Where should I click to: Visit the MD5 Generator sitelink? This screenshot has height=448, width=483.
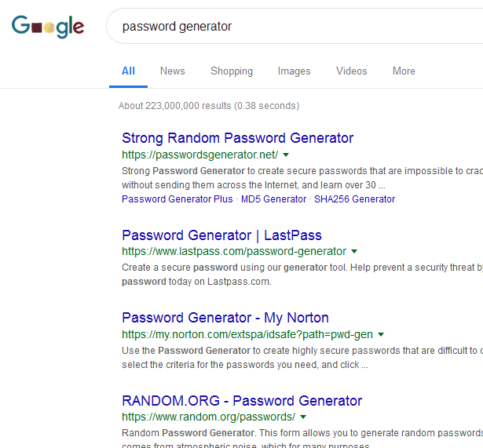[273, 199]
